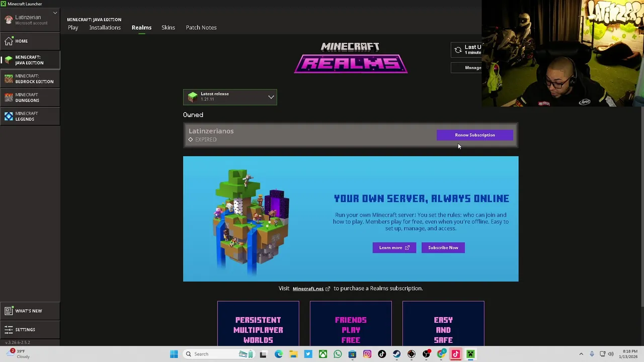
Task: Open the Skins tab
Action: (168, 27)
